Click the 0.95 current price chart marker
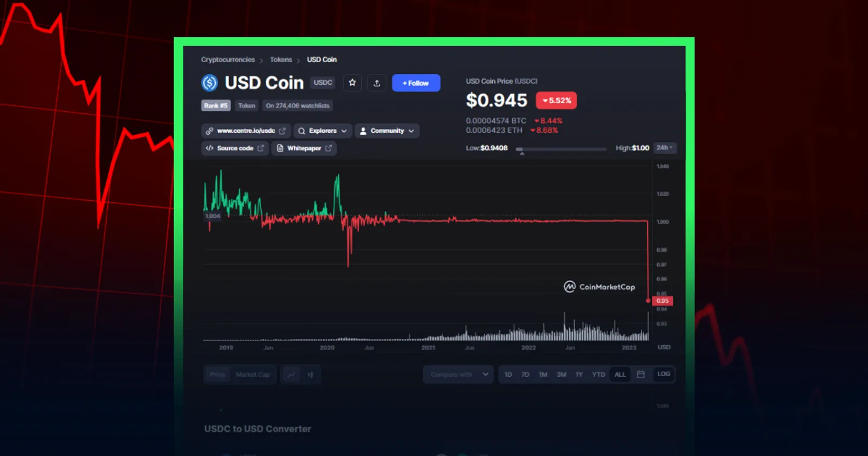 (x=663, y=301)
